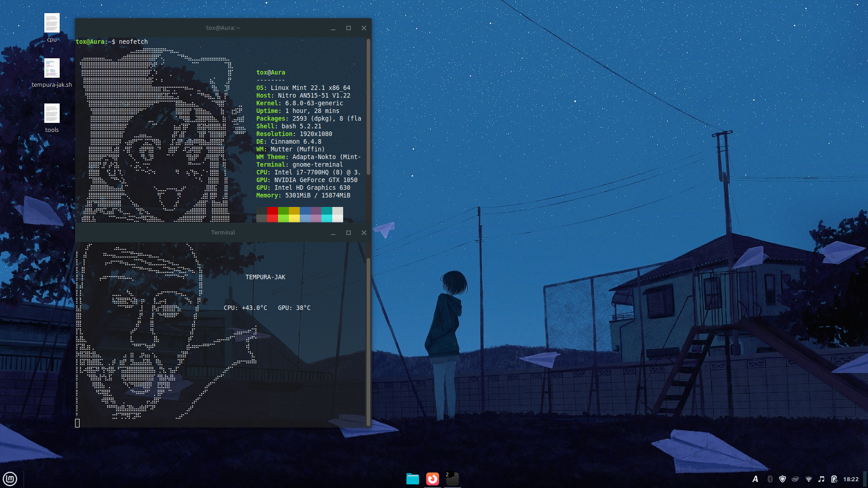Select the cpu file on the desktop
868x488 pixels.
[52, 28]
